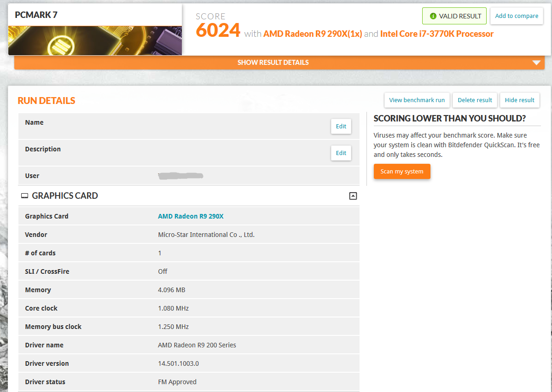Click the Scoring Lower Than You Should heading

[449, 119]
